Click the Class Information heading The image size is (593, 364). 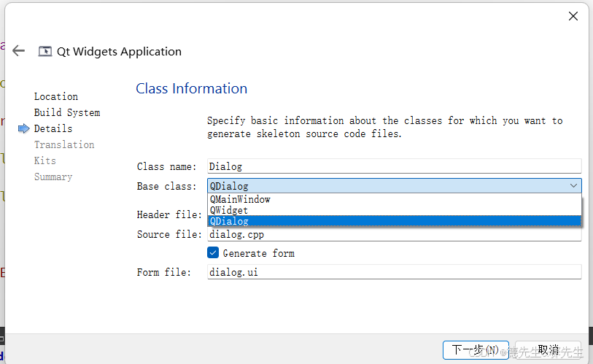click(191, 88)
